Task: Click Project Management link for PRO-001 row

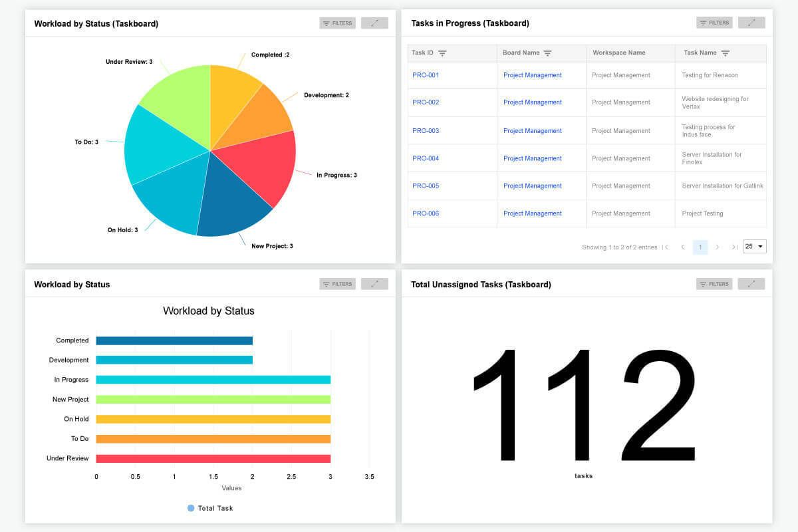Action: tap(533, 74)
